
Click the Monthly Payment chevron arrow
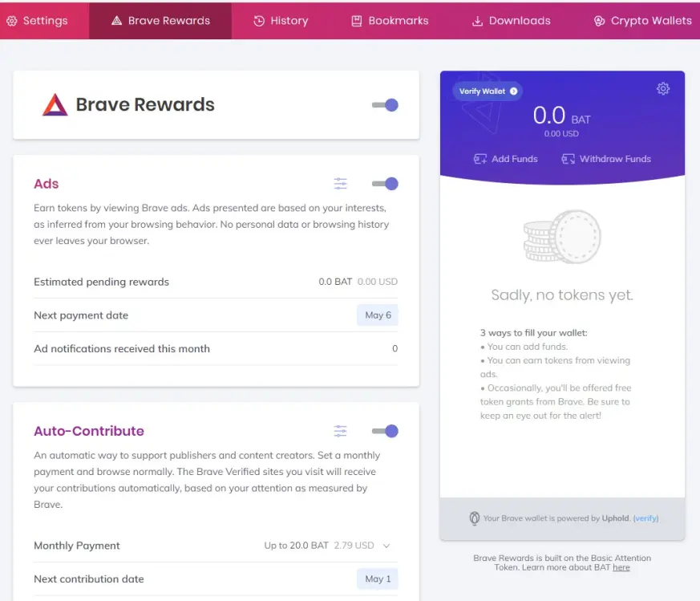(x=386, y=546)
